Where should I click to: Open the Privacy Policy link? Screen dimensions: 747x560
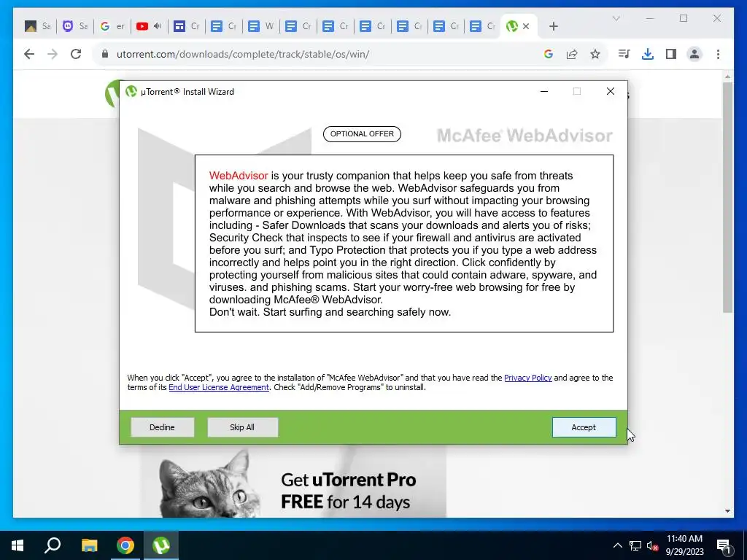click(528, 378)
